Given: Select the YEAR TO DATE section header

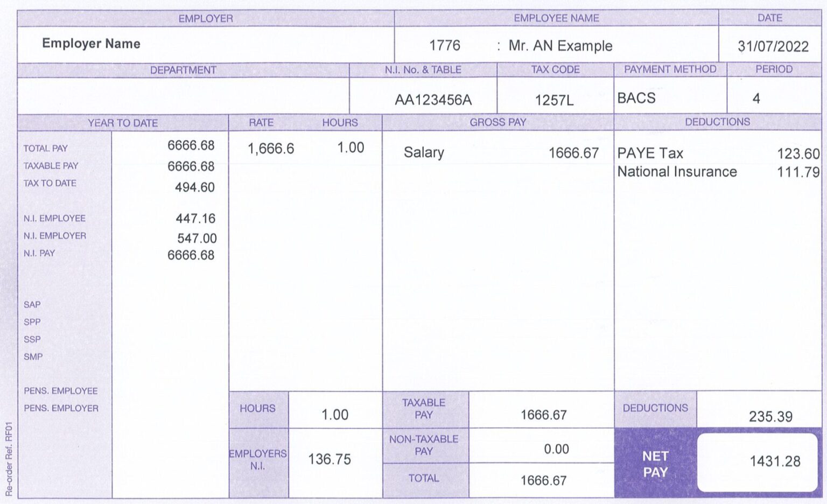Looking at the screenshot, I should click(x=123, y=123).
